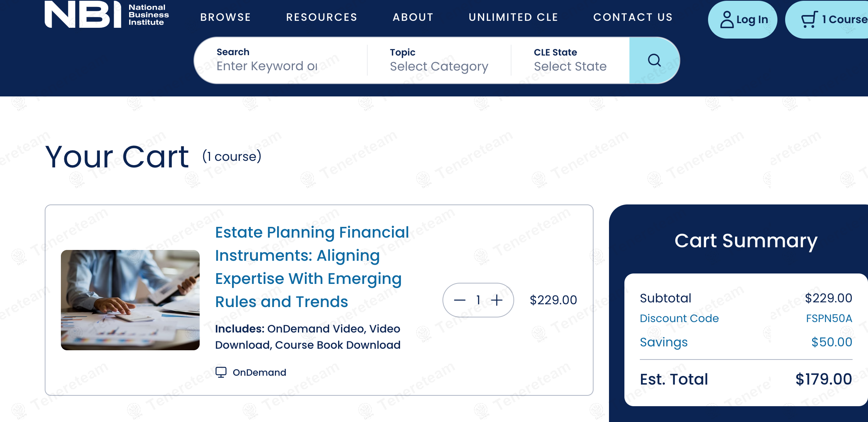Open the CLE State selector

(x=570, y=66)
